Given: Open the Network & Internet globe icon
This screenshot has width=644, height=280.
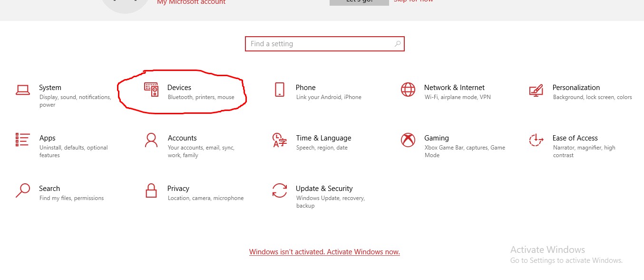Looking at the screenshot, I should tap(408, 90).
